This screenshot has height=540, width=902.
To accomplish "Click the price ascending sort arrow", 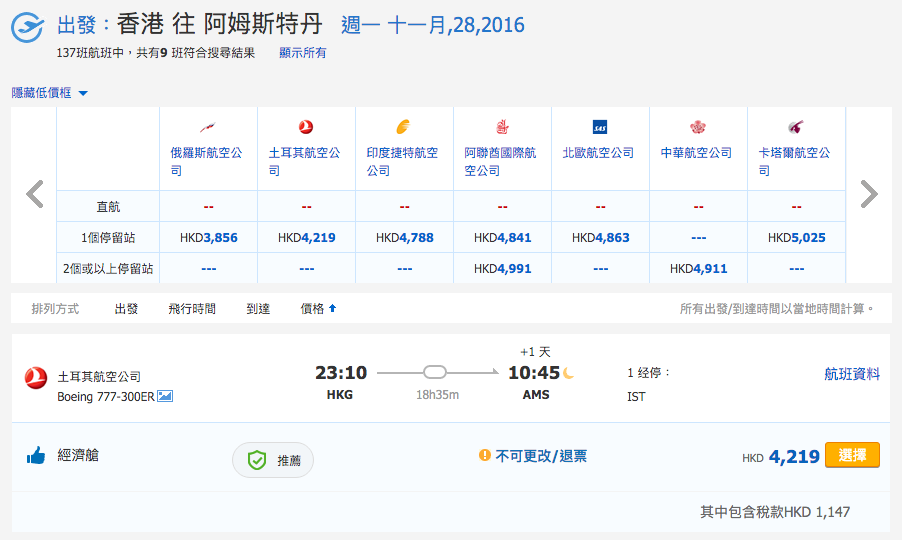I will [332, 308].
